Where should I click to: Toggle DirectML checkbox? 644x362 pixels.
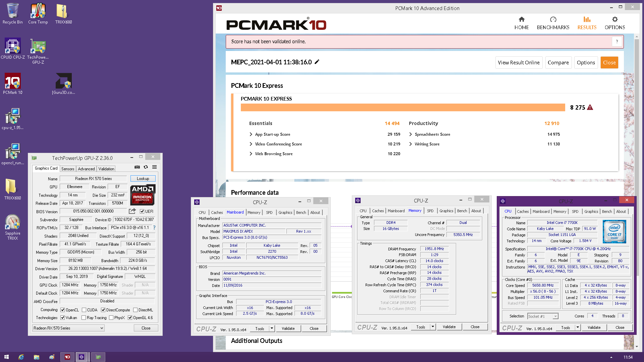click(136, 310)
